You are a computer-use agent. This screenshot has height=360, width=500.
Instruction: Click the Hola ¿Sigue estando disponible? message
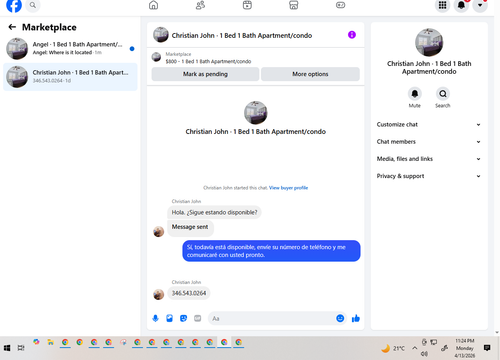pos(214,212)
